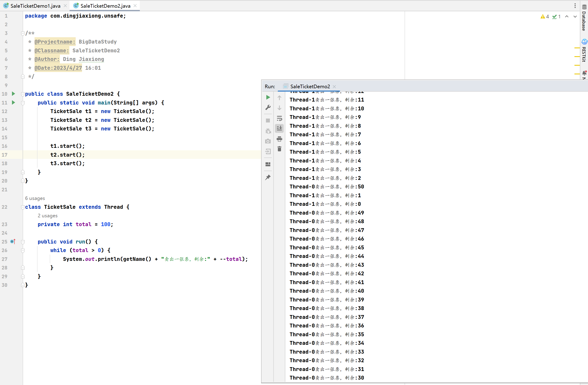The image size is (588, 385).
Task: Close the SaleTicketDemo2 Run tab
Action: click(x=334, y=87)
